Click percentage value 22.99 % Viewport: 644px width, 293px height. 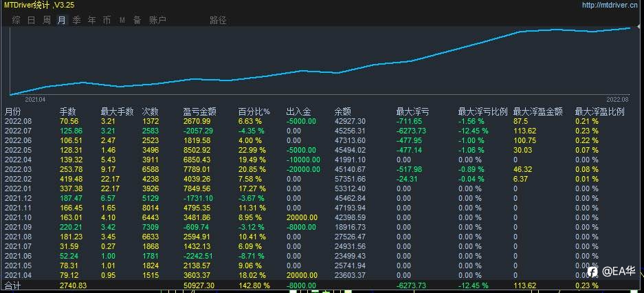coord(252,151)
